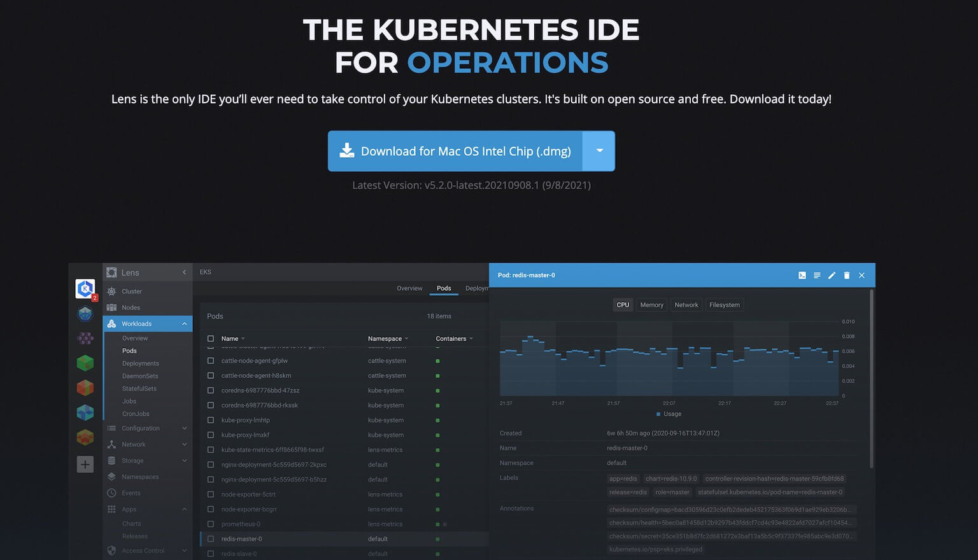Click the Lens logo in the sidebar header
978x560 pixels.
pyautogui.click(x=111, y=272)
